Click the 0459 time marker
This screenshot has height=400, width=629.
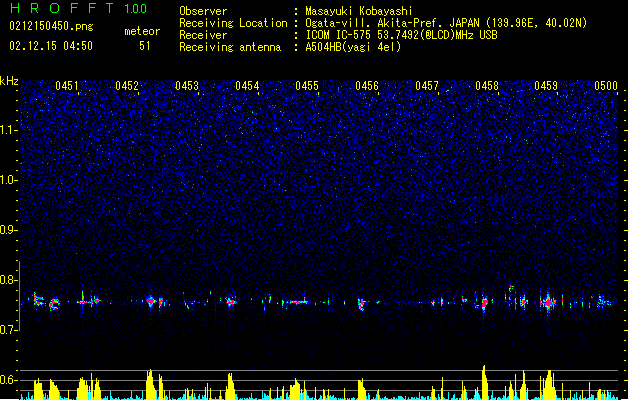(x=546, y=85)
